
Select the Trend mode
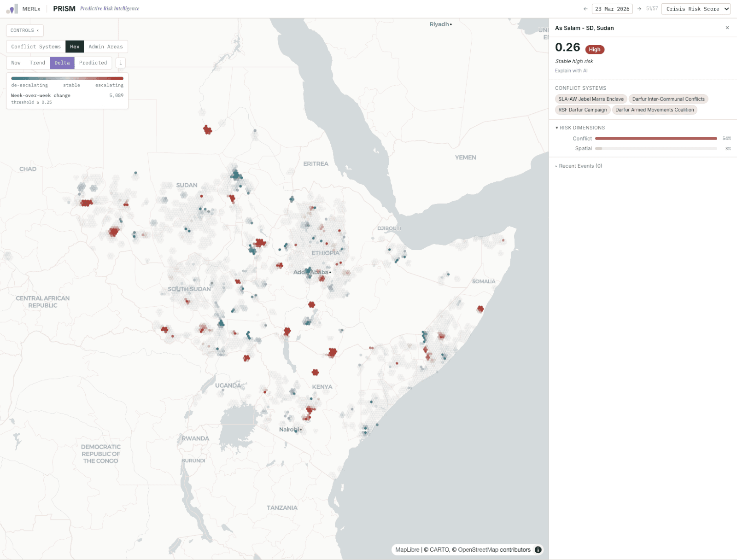(x=37, y=63)
